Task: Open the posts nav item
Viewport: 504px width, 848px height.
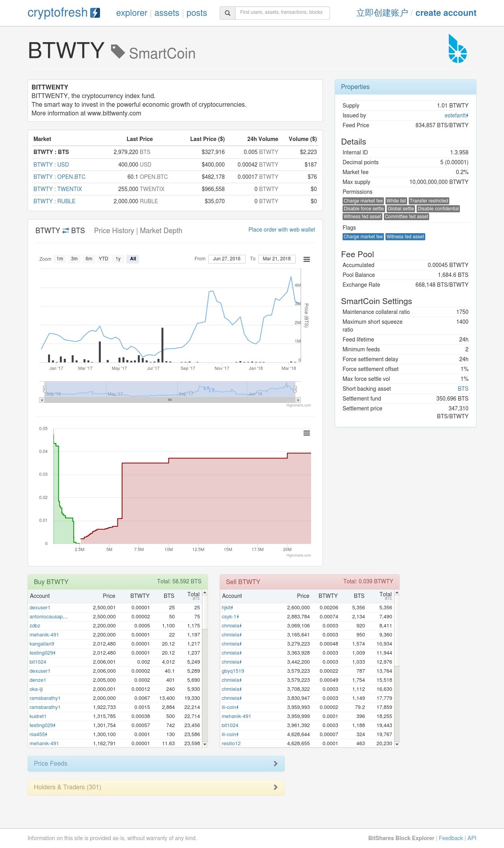Action: coord(196,13)
